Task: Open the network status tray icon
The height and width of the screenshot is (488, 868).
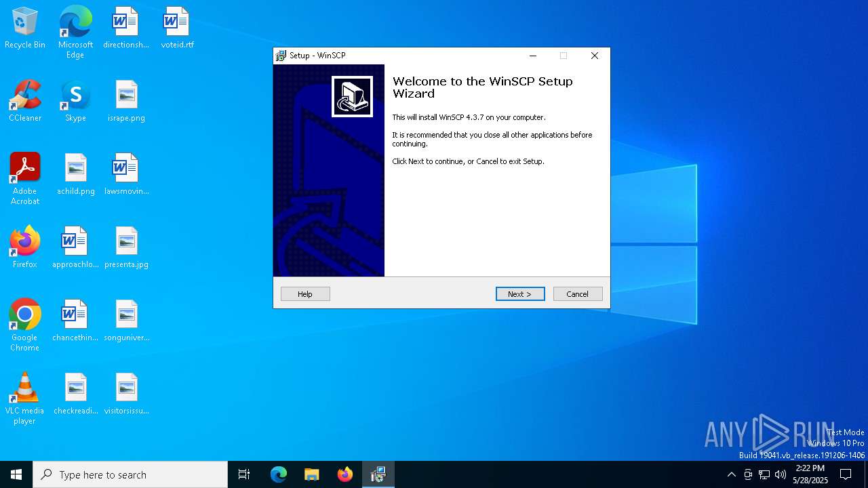Action: [x=764, y=474]
